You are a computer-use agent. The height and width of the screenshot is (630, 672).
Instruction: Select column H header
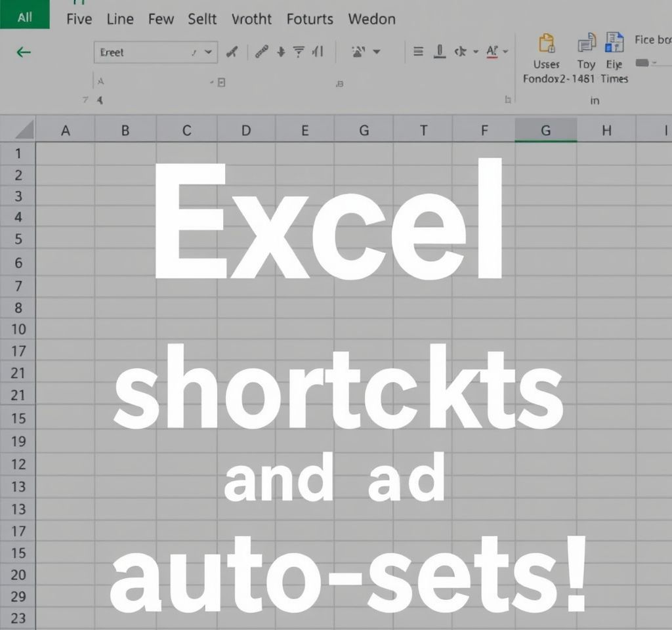pyautogui.click(x=606, y=131)
